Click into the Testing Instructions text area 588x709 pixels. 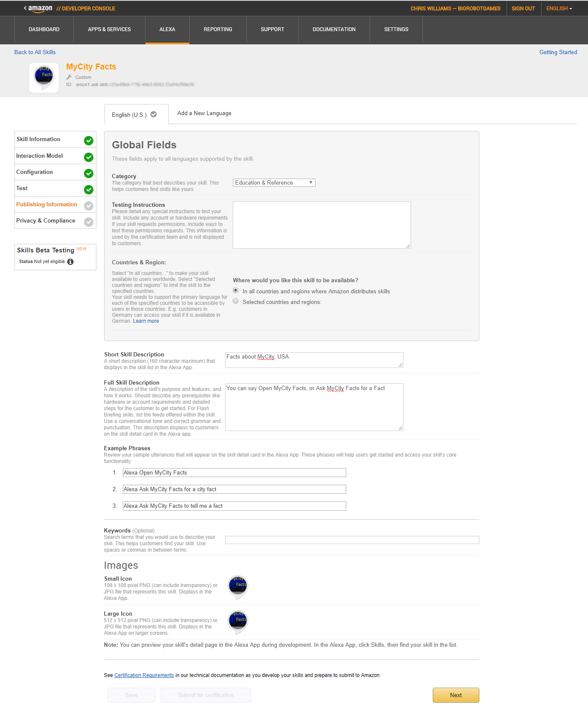click(322, 225)
